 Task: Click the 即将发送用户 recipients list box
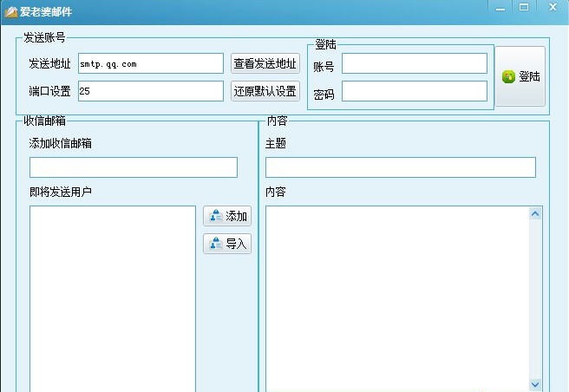113,298
